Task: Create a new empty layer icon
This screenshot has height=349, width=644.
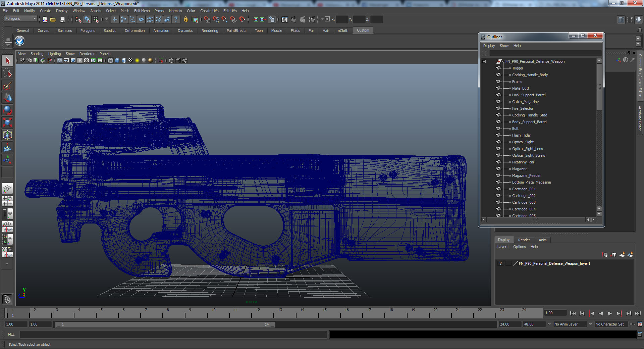Action: click(x=622, y=255)
